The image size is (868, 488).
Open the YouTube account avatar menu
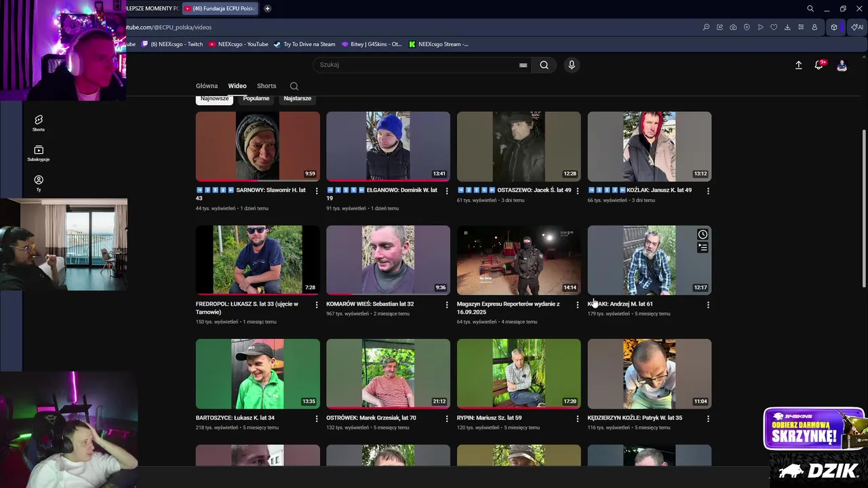point(842,65)
